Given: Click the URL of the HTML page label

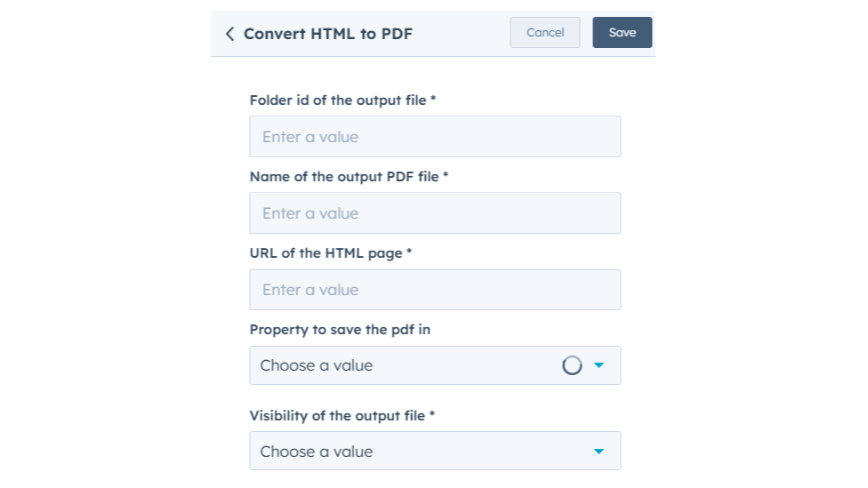Looking at the screenshot, I should pyautogui.click(x=325, y=253).
